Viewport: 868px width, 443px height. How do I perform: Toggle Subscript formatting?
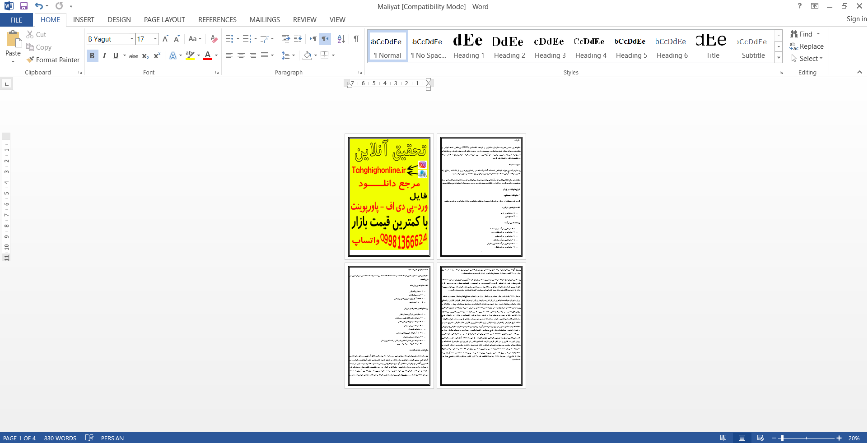tap(145, 55)
